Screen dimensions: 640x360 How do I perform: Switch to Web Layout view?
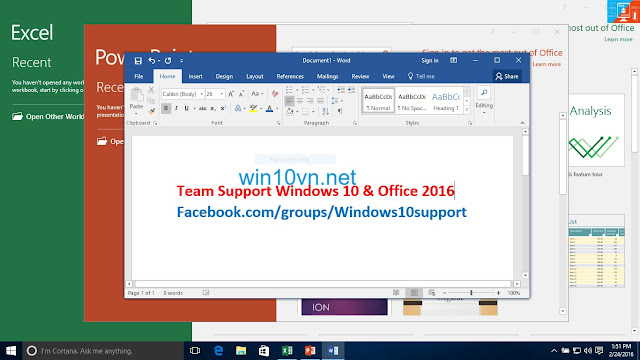[x=431, y=293]
